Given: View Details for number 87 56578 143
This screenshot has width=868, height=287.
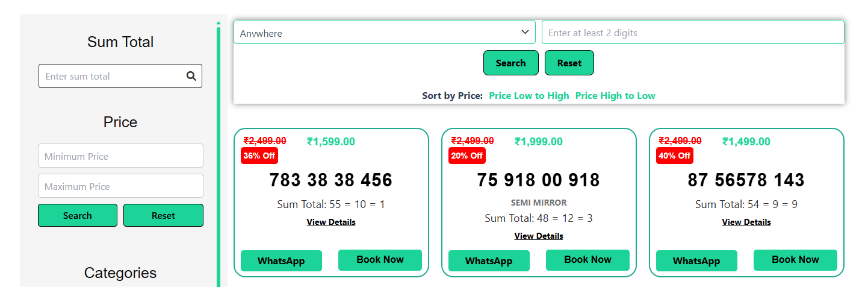Looking at the screenshot, I should (746, 222).
